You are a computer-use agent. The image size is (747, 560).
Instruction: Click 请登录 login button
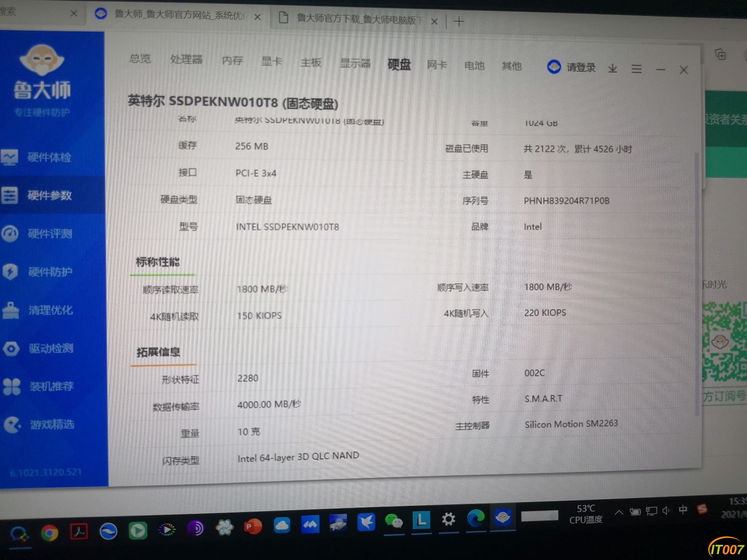pyautogui.click(x=571, y=67)
